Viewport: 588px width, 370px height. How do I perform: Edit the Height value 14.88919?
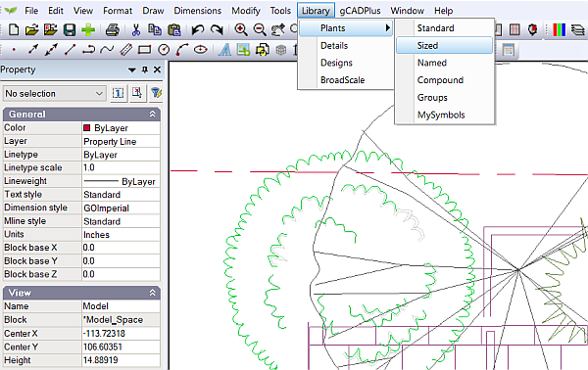coord(121,360)
